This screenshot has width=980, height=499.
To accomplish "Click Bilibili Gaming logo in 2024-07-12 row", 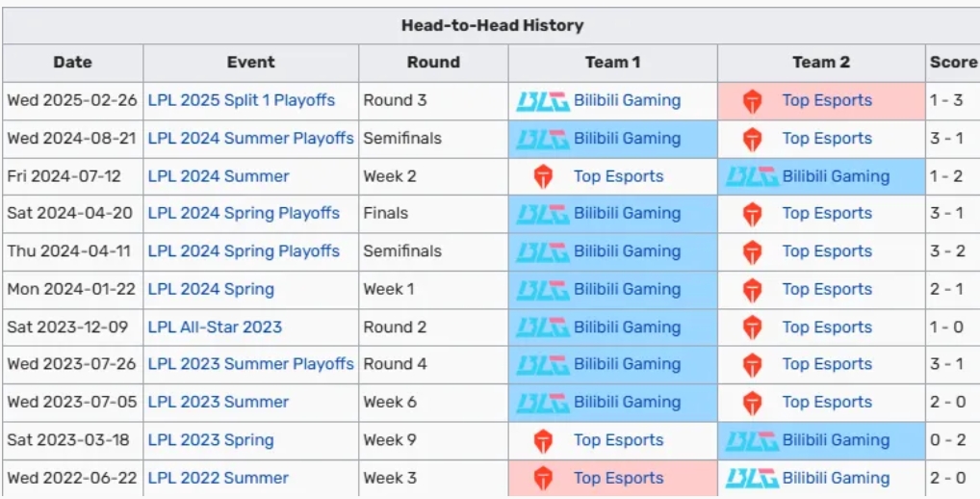I will click(751, 176).
